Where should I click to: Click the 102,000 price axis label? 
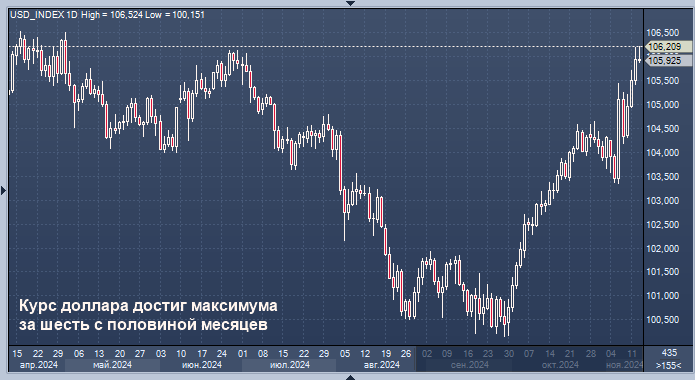coord(663,248)
